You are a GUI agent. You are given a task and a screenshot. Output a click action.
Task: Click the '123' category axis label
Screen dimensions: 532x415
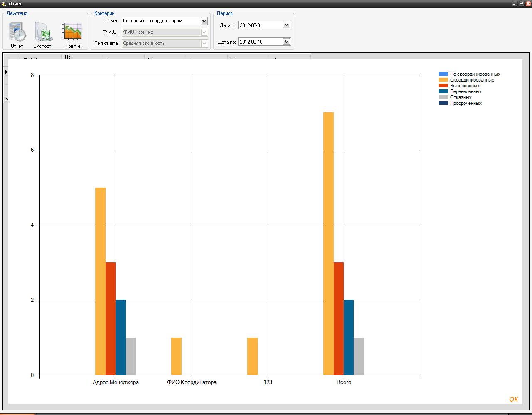point(268,383)
